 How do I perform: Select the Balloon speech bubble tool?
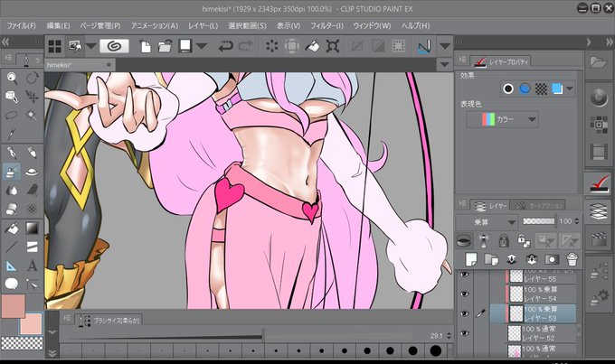[x=12, y=284]
